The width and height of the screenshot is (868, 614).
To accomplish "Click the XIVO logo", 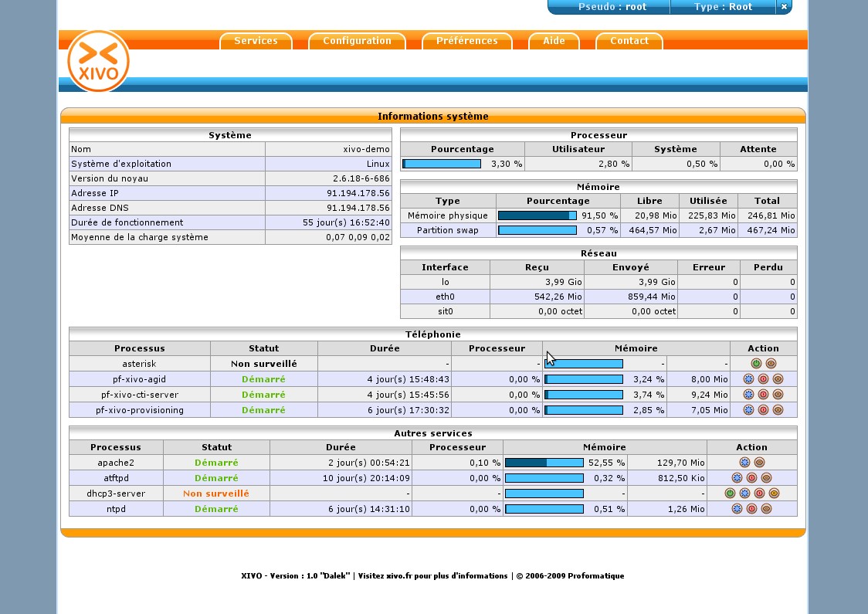I will point(98,61).
